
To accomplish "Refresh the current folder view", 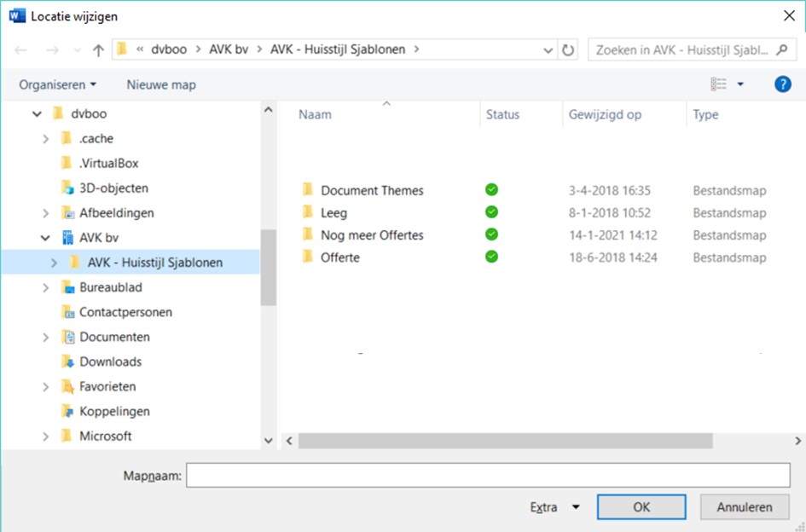I will click(x=567, y=49).
